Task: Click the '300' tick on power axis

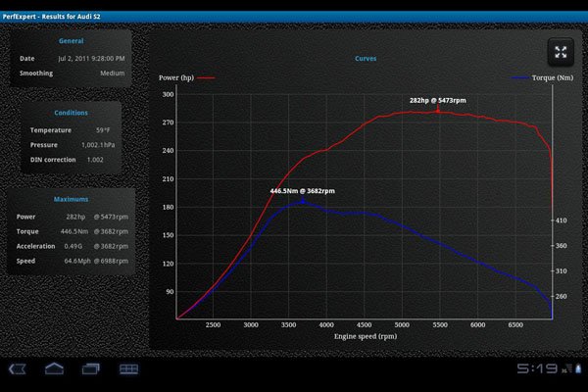Action: [168, 94]
